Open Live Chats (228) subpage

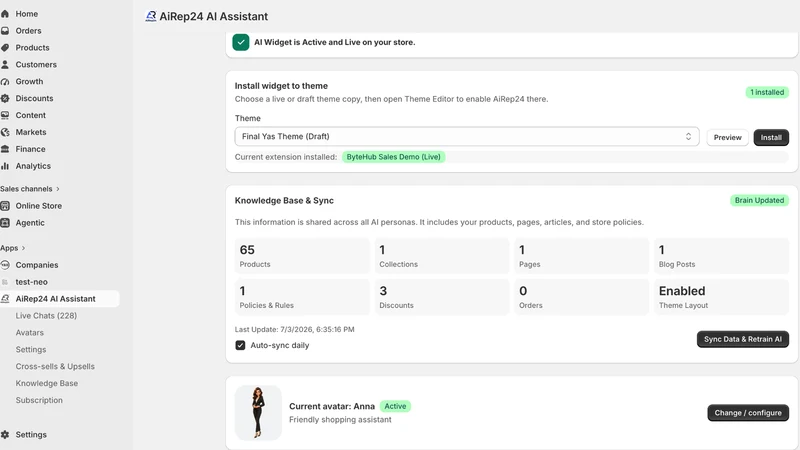(46, 315)
